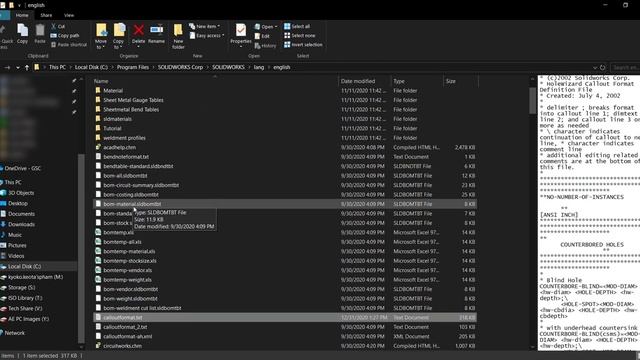Select calloutformat.txt file row
The height and width of the screenshot is (360, 640).
[x=285, y=318]
